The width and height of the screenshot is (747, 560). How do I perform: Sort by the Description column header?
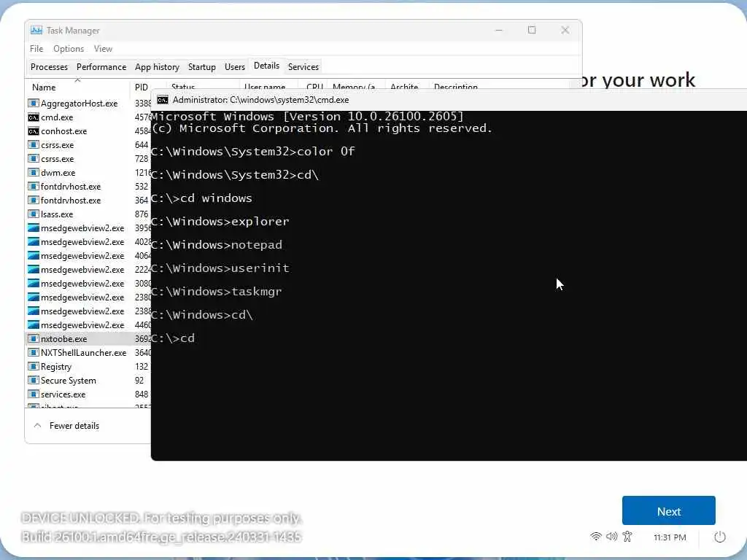[456, 87]
